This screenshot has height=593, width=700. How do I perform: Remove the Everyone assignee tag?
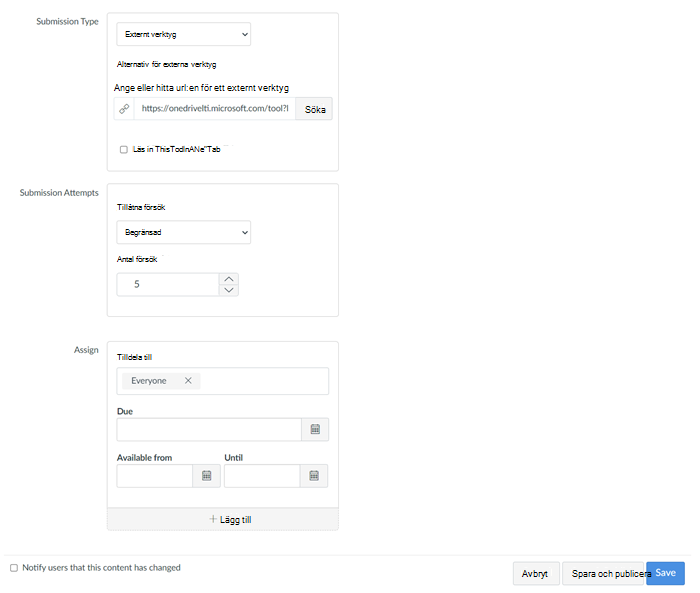coord(188,380)
